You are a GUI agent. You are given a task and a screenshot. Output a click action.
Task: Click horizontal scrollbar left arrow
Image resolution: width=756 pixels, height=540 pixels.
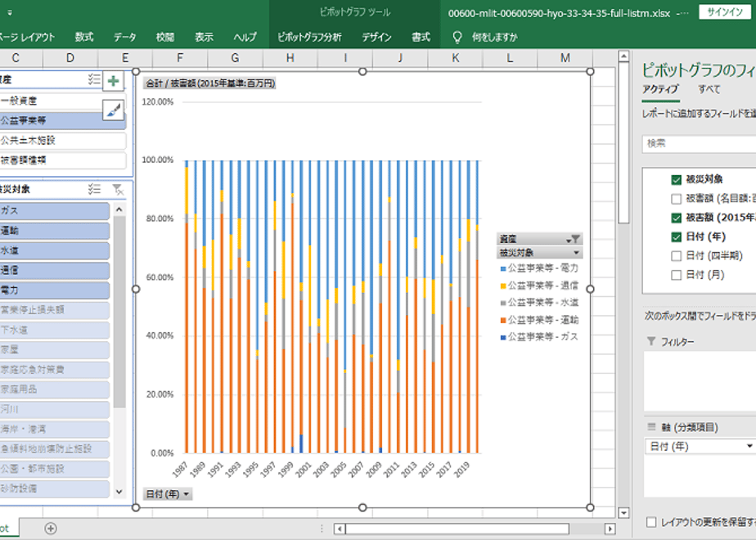[x=340, y=529]
